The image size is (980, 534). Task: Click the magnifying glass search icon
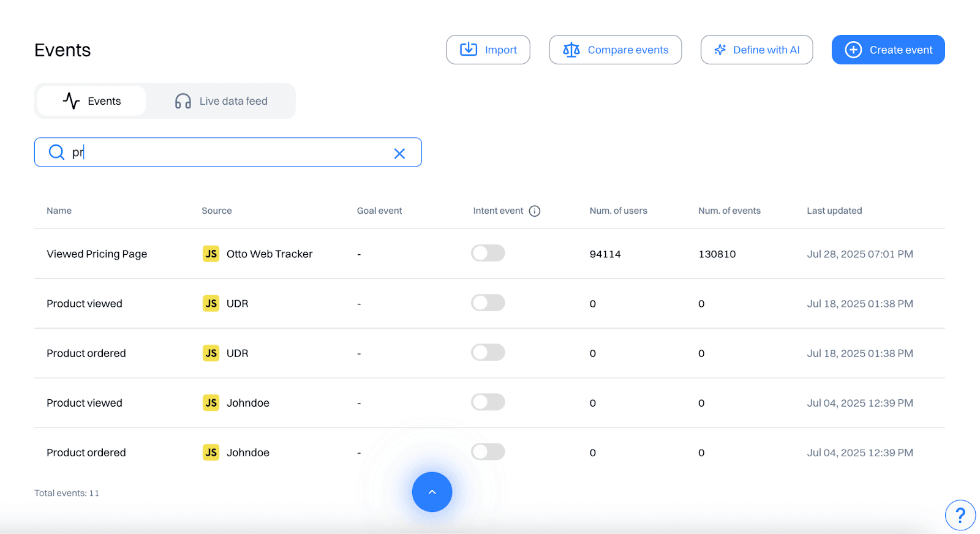click(x=56, y=152)
